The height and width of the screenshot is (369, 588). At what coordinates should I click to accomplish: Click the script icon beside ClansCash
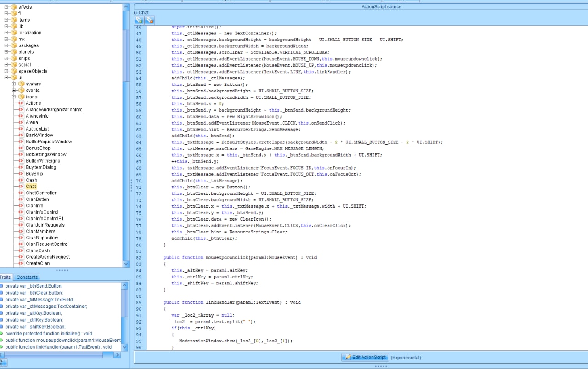tap(21, 251)
